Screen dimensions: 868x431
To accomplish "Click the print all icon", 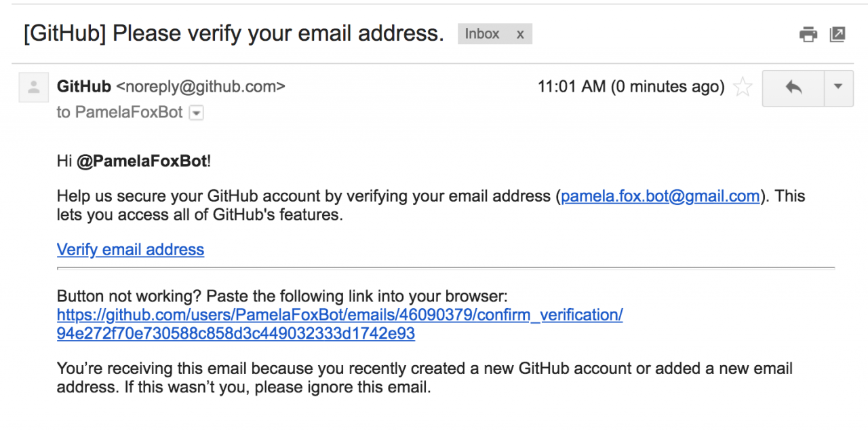I will tap(808, 34).
